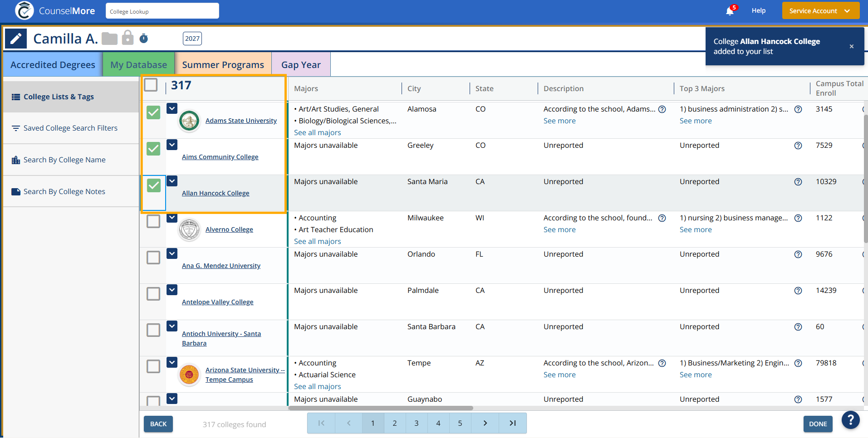The width and height of the screenshot is (868, 438).
Task: Click the CounselMore logo icon
Action: 24,10
